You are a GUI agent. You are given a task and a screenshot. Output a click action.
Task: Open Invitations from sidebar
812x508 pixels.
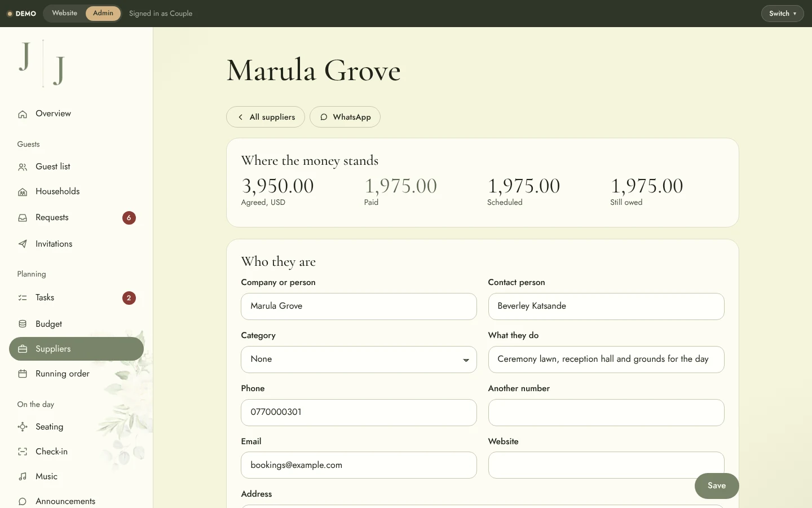(x=77, y=244)
